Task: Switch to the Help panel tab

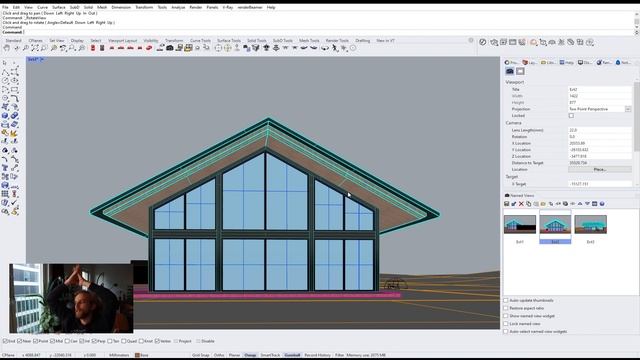Action: tap(566, 62)
